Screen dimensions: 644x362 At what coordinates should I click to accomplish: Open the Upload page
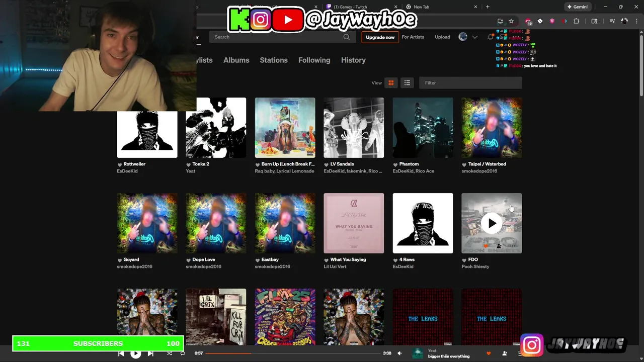(442, 37)
